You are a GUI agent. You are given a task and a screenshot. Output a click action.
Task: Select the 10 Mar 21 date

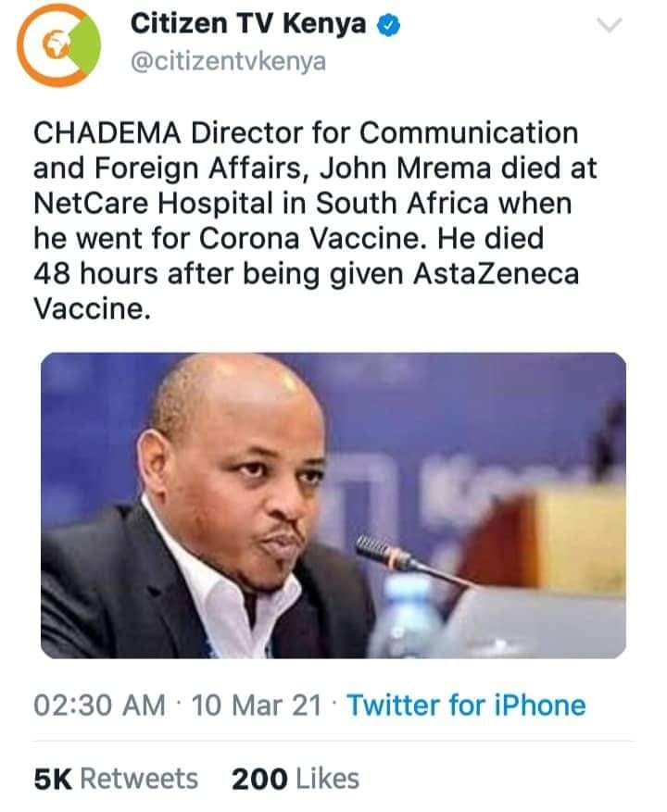click(257, 706)
